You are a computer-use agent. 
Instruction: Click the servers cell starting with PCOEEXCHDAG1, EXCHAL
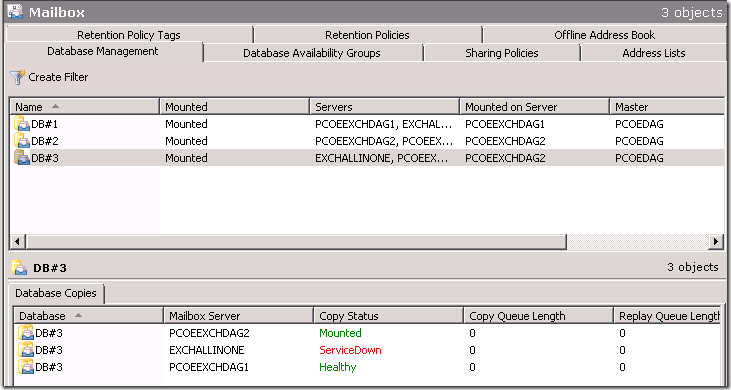(x=384, y=124)
